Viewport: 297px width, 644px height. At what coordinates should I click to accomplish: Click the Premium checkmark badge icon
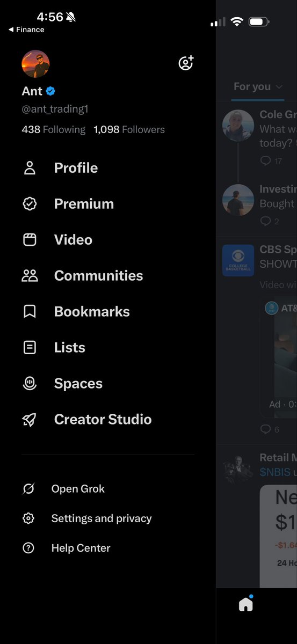click(30, 204)
